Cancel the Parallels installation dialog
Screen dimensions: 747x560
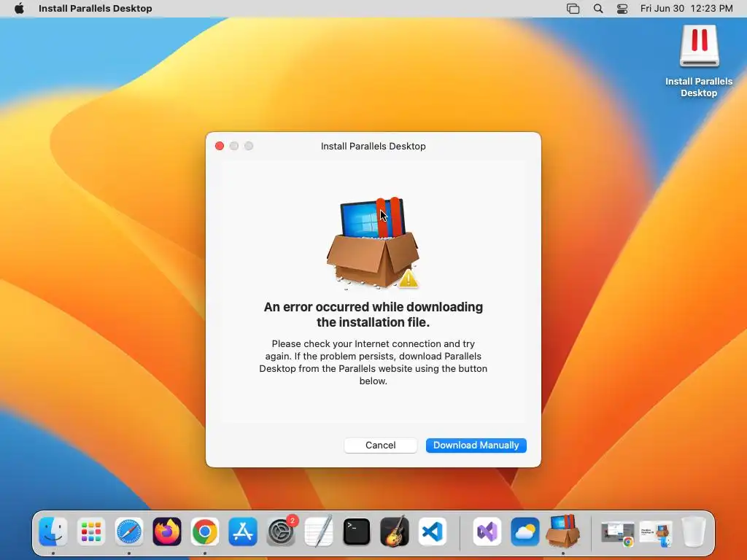coord(380,446)
